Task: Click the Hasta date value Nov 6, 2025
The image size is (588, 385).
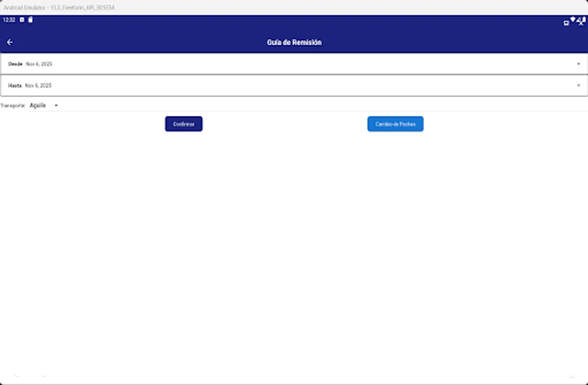Action: click(39, 86)
